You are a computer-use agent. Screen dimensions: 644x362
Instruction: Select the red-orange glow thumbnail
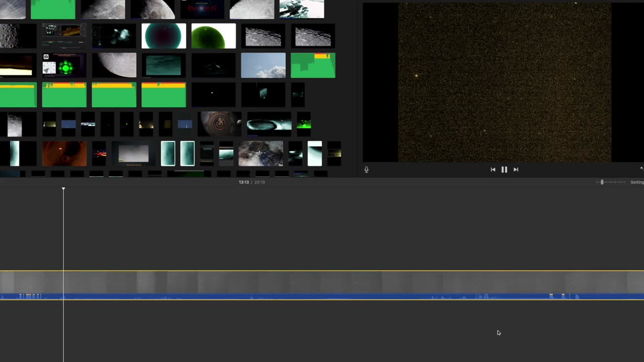coord(64,153)
